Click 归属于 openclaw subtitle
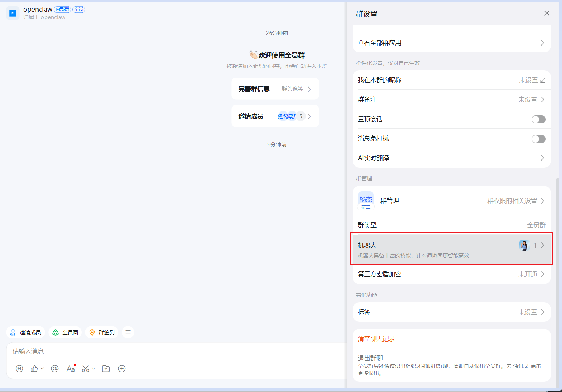The height and width of the screenshot is (392, 562). pos(45,17)
